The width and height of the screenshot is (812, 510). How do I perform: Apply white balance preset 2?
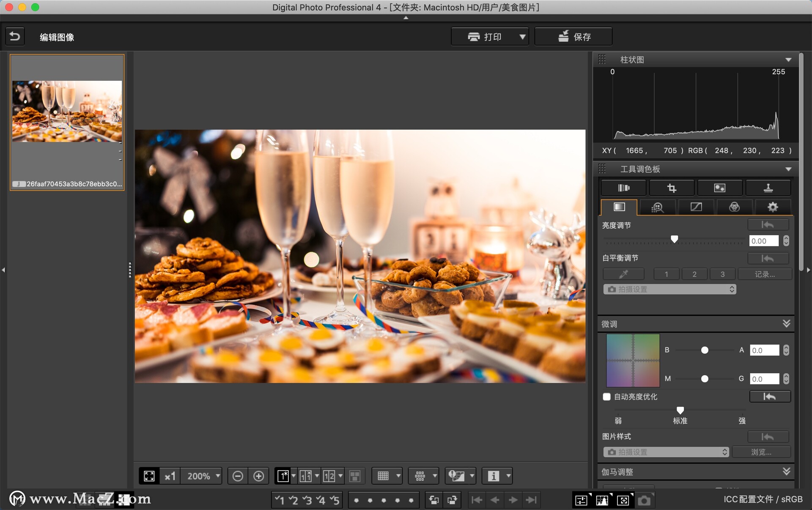pyautogui.click(x=694, y=274)
